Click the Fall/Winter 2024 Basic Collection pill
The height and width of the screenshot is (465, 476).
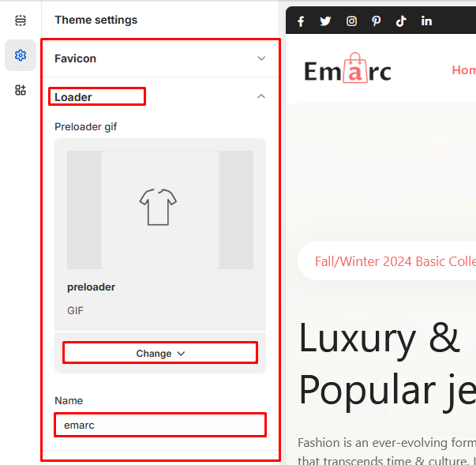coord(387,261)
